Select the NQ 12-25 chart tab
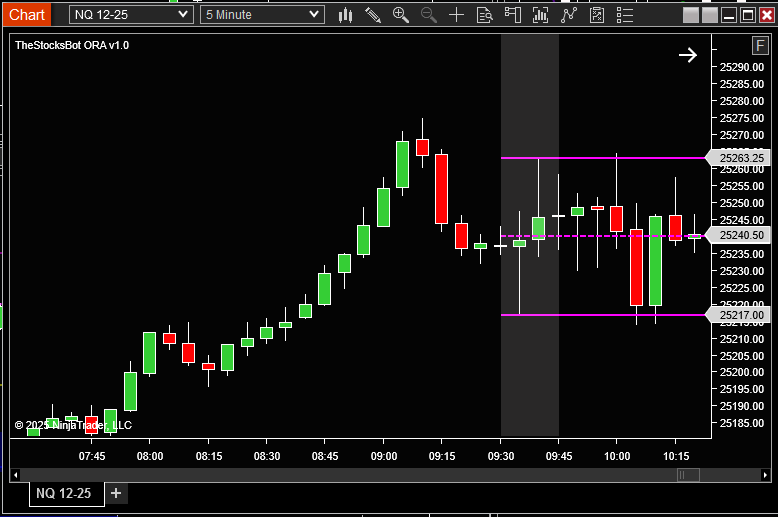Viewport: 778px width, 517px height. coord(66,494)
